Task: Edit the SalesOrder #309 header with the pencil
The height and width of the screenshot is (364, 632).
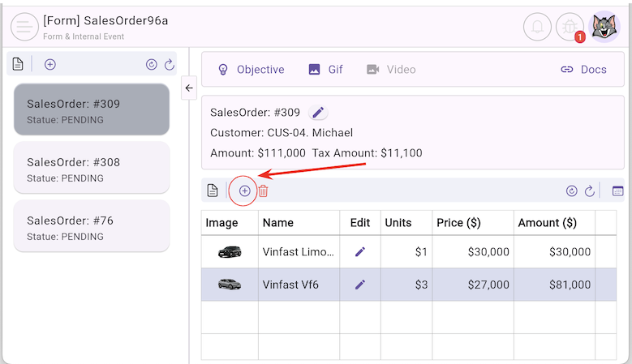Action: point(318,113)
